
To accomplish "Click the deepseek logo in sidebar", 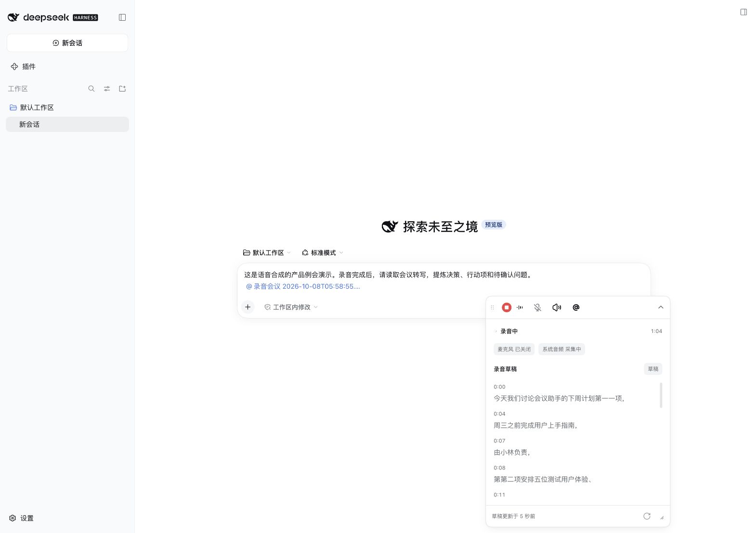I will point(52,17).
